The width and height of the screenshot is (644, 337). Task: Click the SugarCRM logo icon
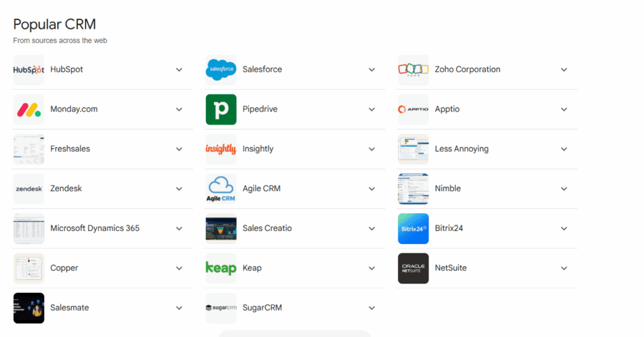221,308
